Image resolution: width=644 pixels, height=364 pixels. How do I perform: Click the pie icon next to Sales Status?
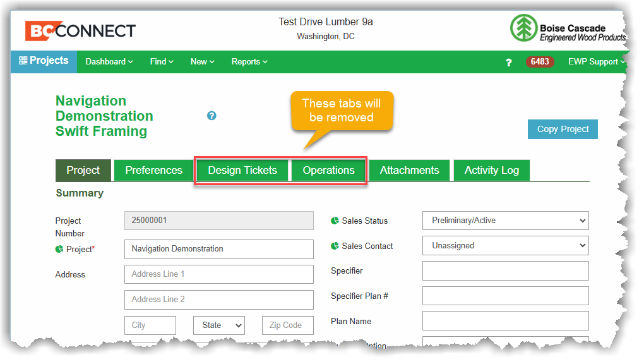tap(335, 221)
